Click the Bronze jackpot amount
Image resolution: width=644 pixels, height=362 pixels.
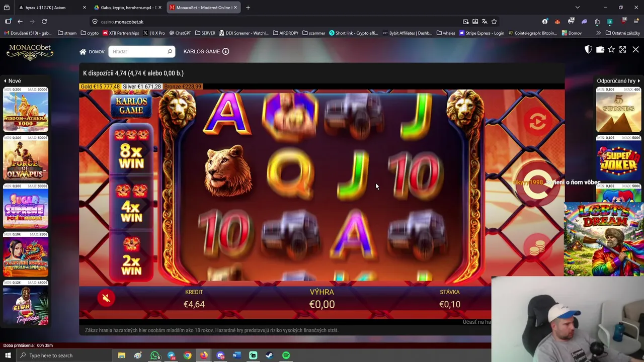click(x=183, y=86)
